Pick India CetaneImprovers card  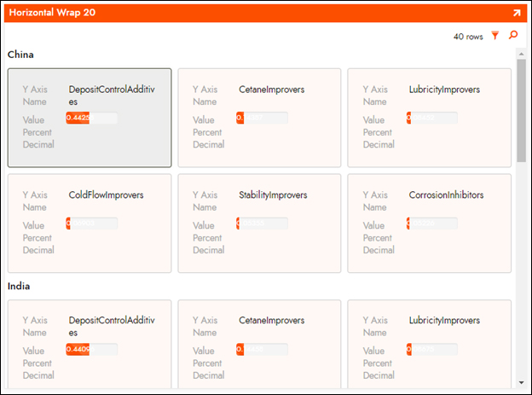click(x=259, y=341)
